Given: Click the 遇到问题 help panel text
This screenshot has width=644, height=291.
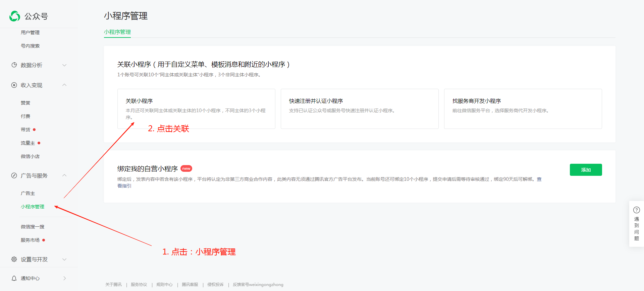Looking at the screenshot, I should click(637, 229).
